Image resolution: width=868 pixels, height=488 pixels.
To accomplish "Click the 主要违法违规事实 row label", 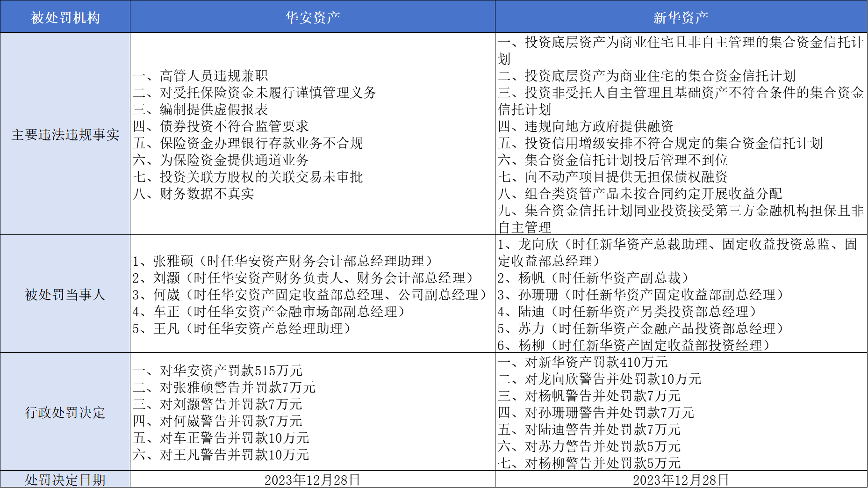I will click(65, 135).
